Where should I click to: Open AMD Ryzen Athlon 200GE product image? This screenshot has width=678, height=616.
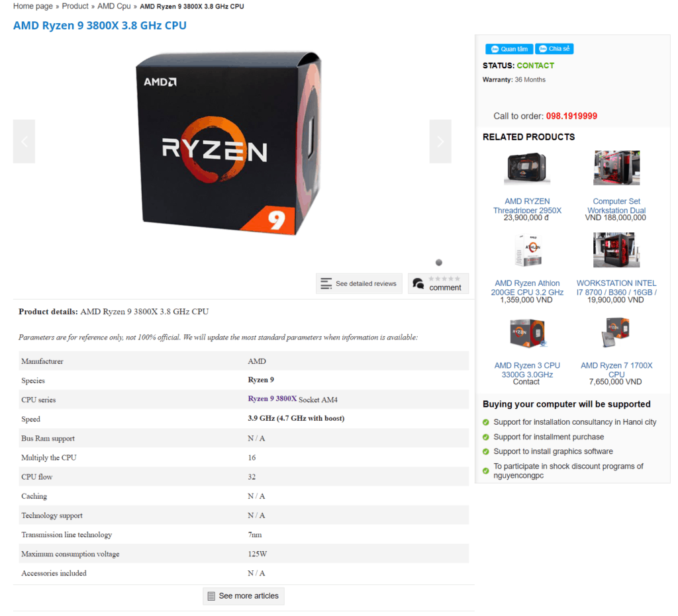pos(526,250)
